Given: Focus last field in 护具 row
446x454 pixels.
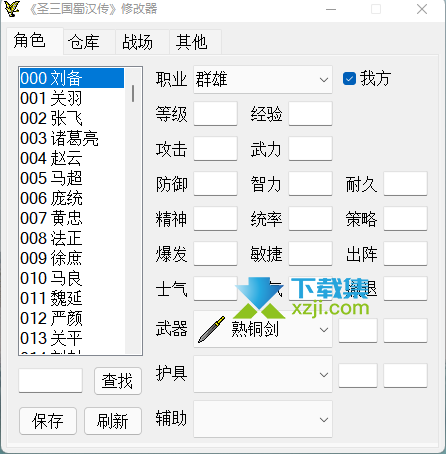Looking at the screenshot, I should (405, 376).
